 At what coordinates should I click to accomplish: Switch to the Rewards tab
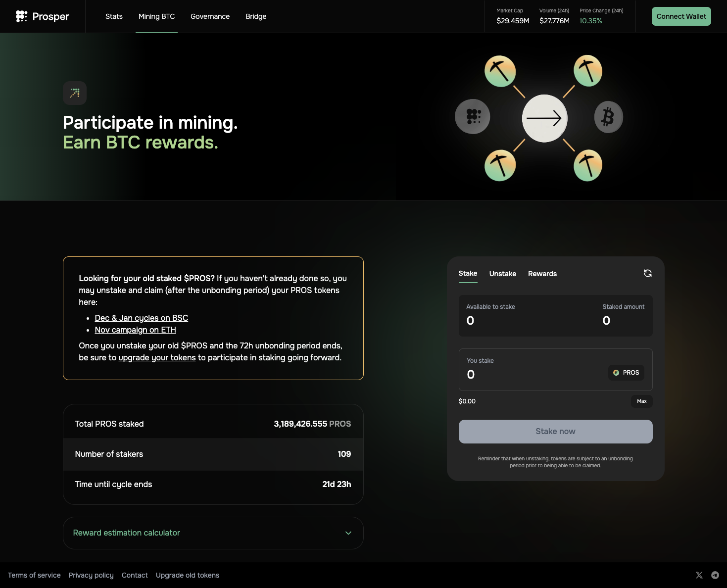[542, 274]
